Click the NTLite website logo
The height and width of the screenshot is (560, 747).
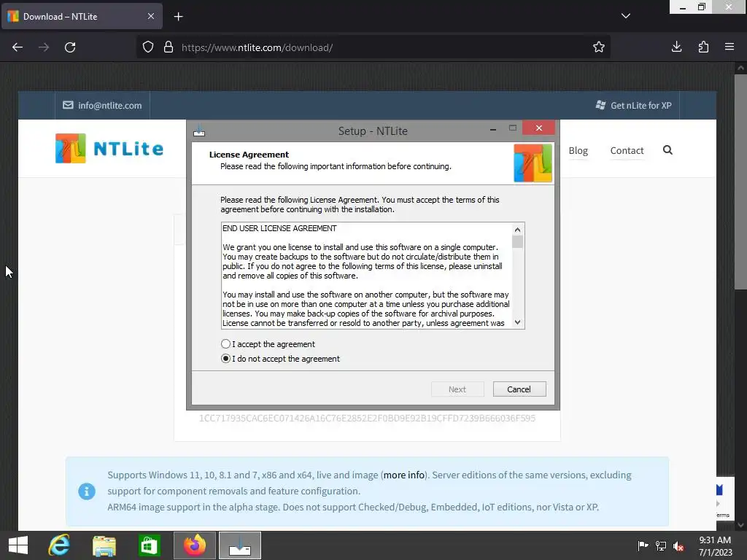[x=109, y=149]
